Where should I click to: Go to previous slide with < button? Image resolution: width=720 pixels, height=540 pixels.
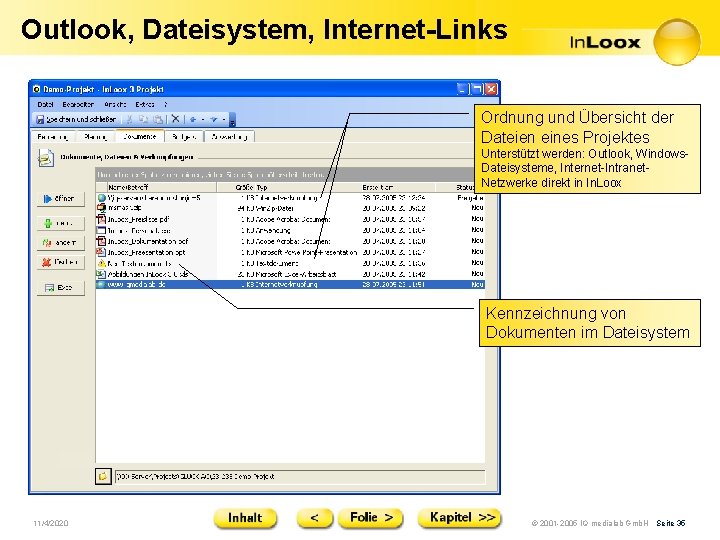coord(315,518)
